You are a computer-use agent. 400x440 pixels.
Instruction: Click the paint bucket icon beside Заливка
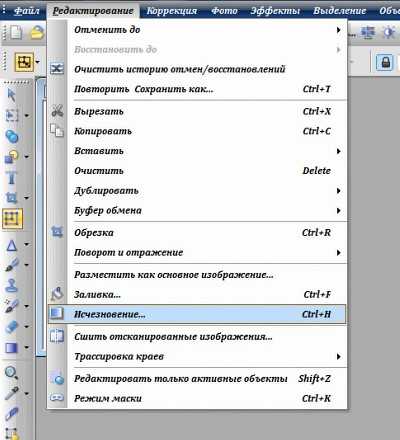click(57, 293)
